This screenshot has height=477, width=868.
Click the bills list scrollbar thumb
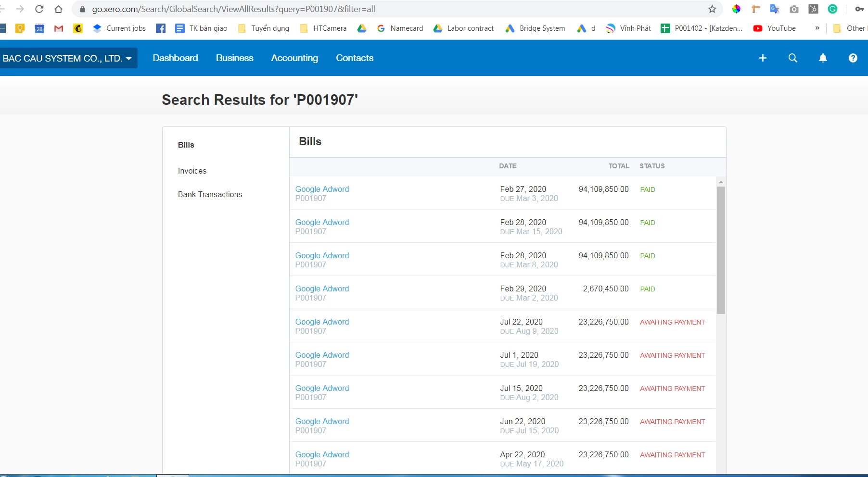pos(721,250)
